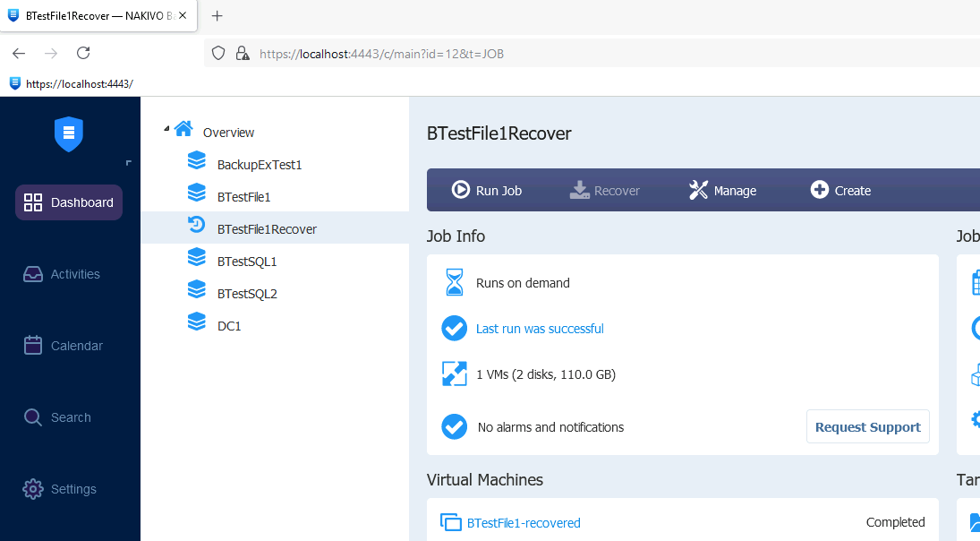Image resolution: width=980 pixels, height=541 pixels.
Task: Click the Settings gear icon
Action: tap(33, 489)
